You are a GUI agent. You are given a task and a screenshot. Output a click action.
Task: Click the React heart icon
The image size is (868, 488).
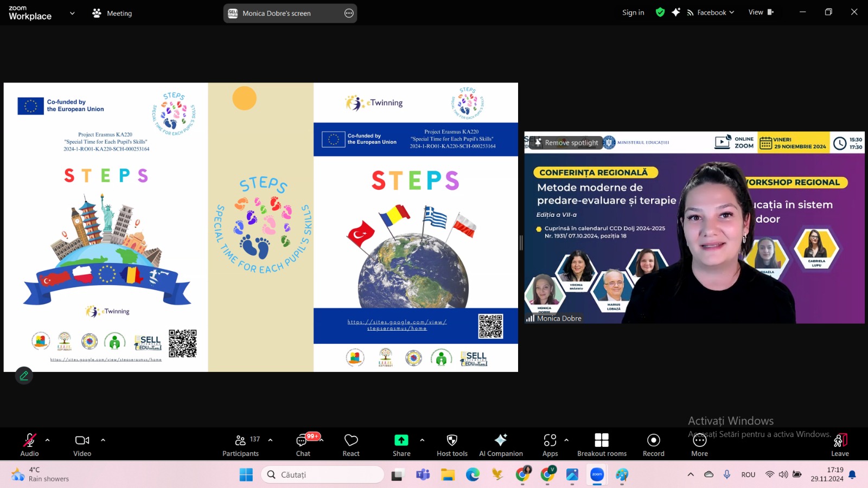(x=351, y=444)
